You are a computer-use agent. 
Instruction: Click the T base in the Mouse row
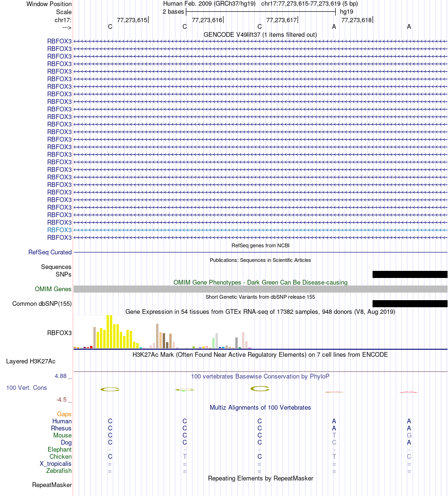334,435
